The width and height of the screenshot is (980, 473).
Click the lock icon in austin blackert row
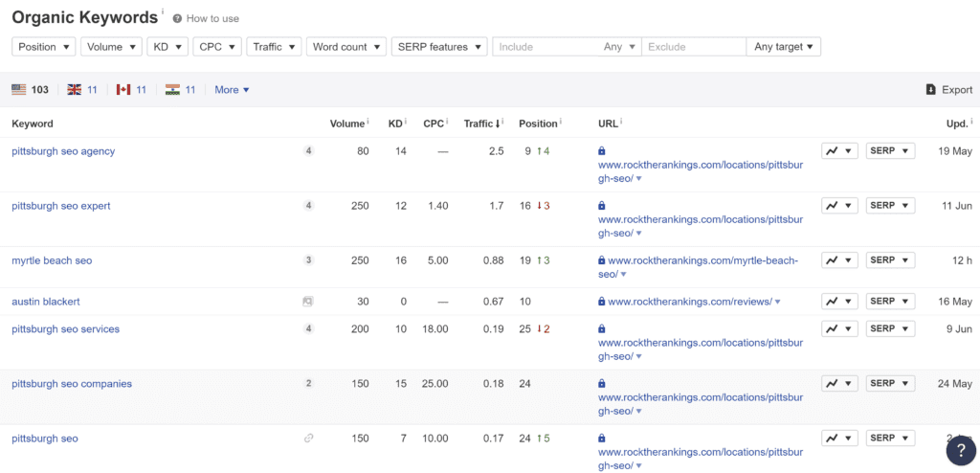pos(602,302)
